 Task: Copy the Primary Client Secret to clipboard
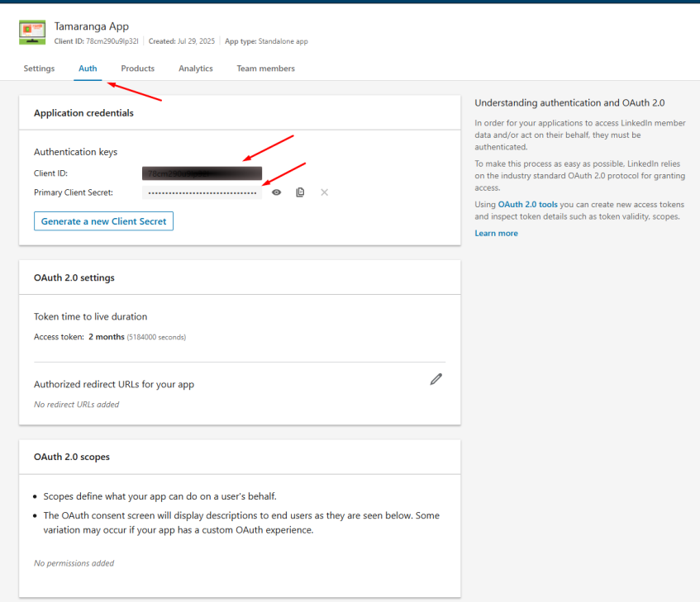(300, 192)
